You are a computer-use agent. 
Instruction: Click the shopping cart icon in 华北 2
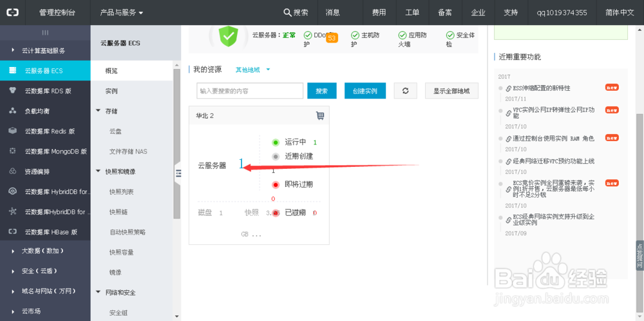click(x=320, y=116)
